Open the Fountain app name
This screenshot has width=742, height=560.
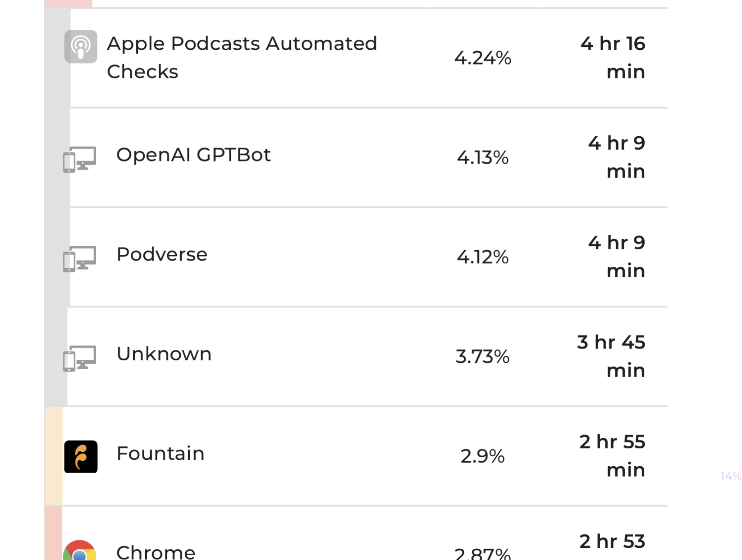coord(160,454)
